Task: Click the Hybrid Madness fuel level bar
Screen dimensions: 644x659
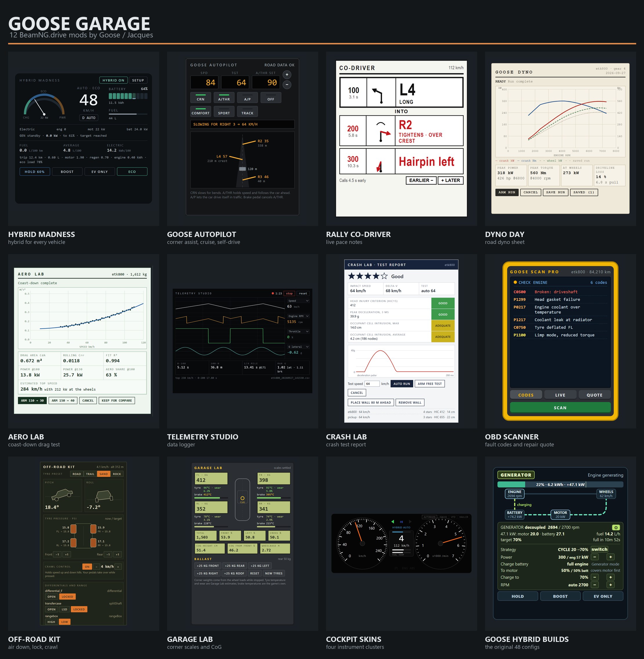Action: [x=128, y=114]
